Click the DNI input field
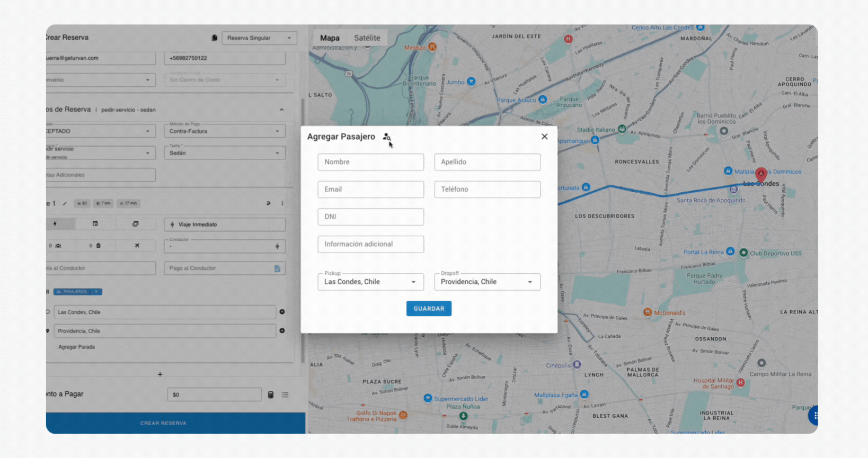Screen dimensions: 868x458 tap(371, 217)
